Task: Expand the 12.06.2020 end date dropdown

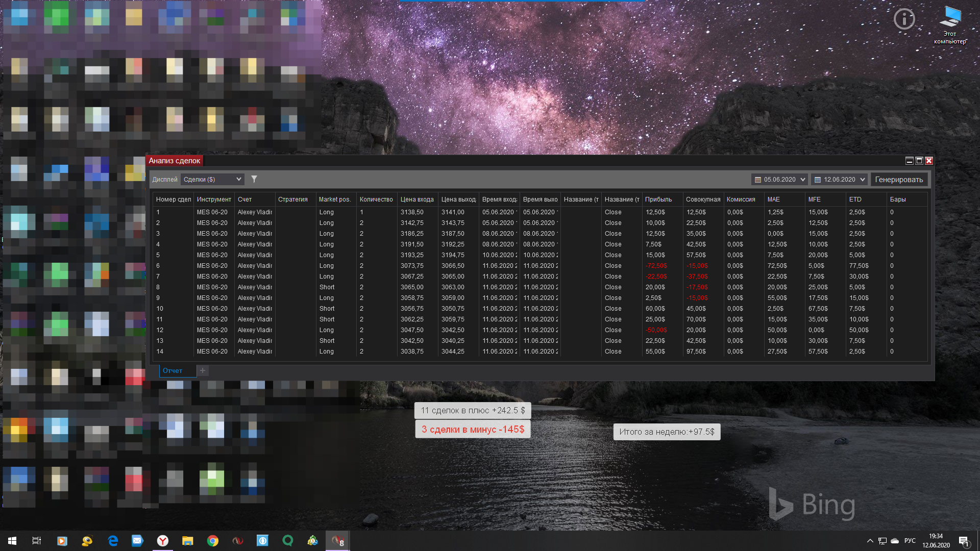Action: click(862, 180)
